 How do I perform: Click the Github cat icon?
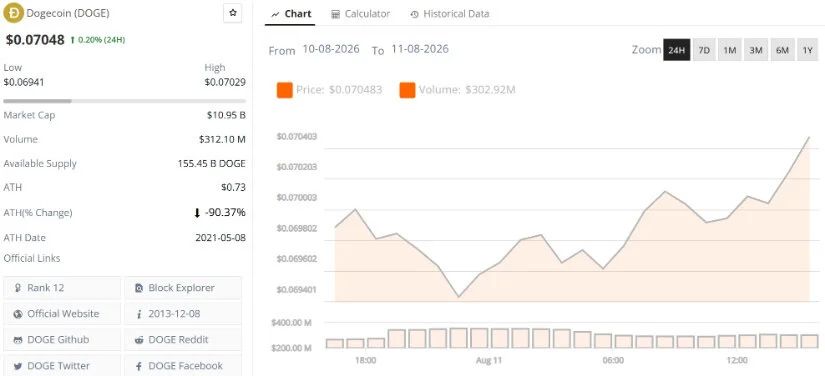click(x=18, y=340)
